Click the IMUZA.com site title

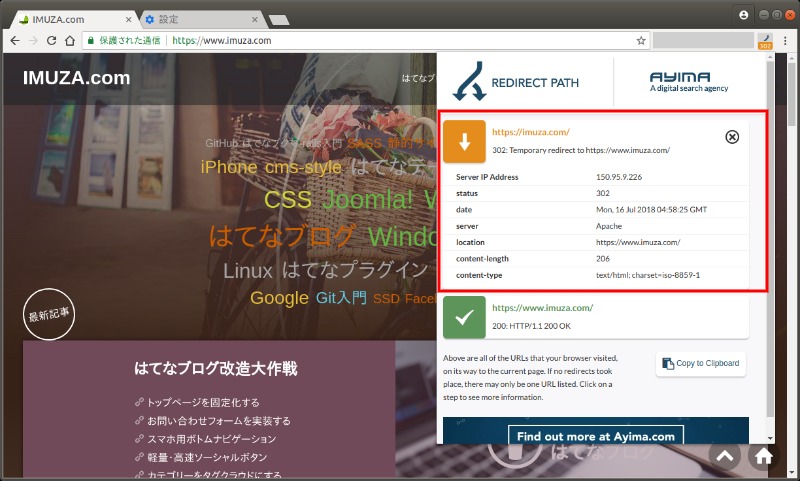77,78
